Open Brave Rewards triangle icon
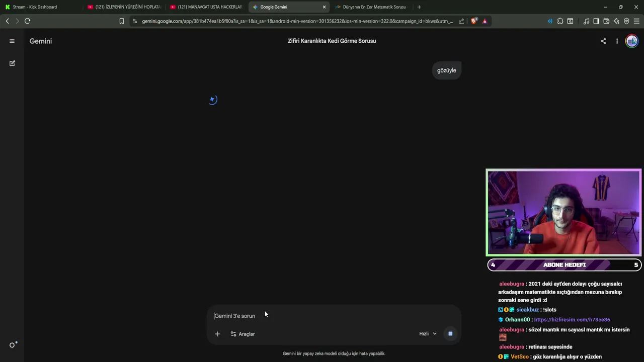This screenshot has height=362, width=644. pos(485,21)
